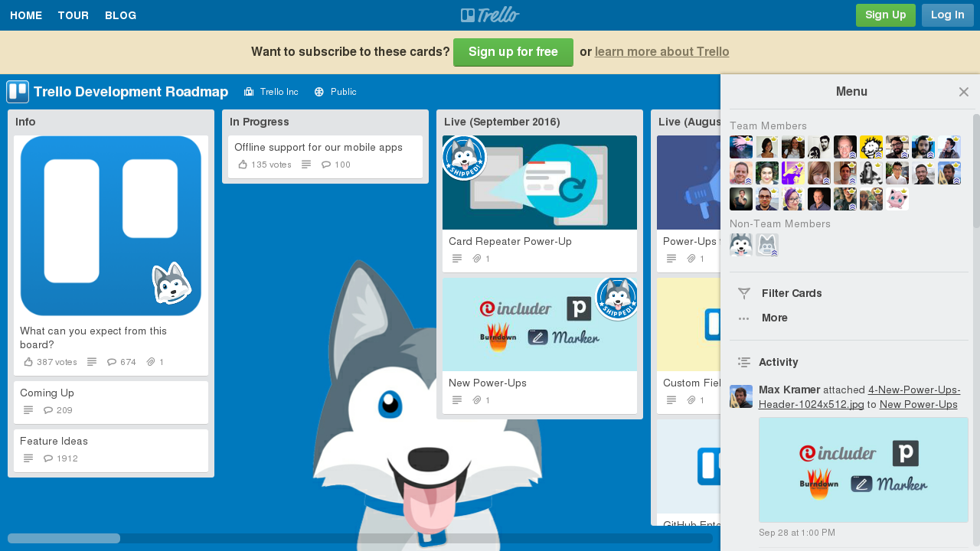Click the Live (September 2016) list header

pyautogui.click(x=502, y=122)
